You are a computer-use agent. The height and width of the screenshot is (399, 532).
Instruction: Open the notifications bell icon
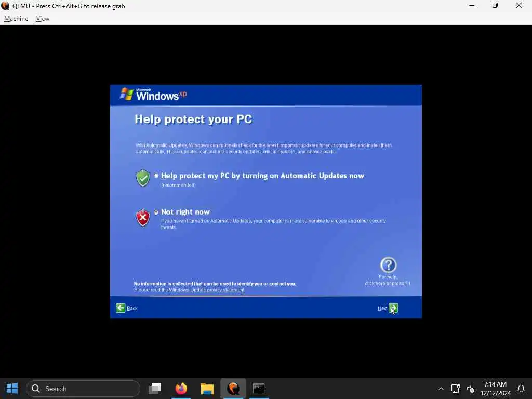521,389
